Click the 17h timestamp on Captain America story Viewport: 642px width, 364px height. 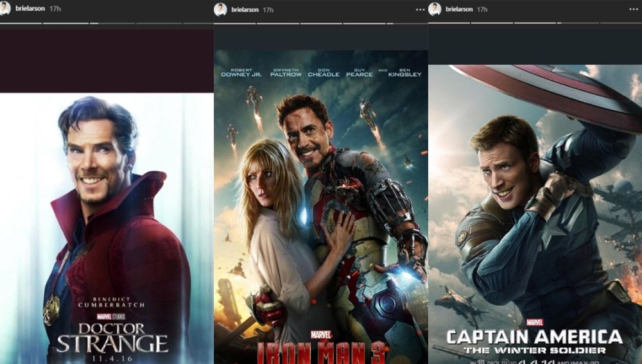(x=483, y=10)
